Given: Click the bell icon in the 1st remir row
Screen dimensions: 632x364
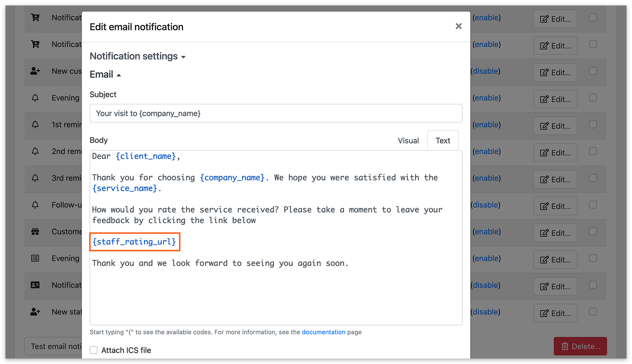Looking at the screenshot, I should tap(35, 125).
